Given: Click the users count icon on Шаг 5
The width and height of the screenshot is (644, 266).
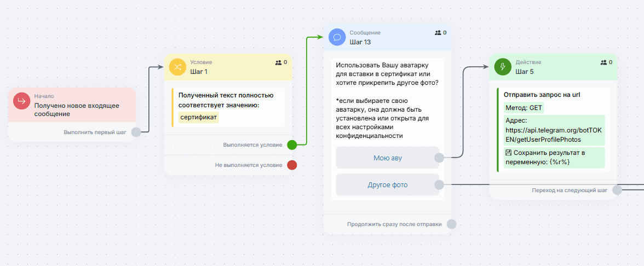Looking at the screenshot, I should tap(603, 62).
